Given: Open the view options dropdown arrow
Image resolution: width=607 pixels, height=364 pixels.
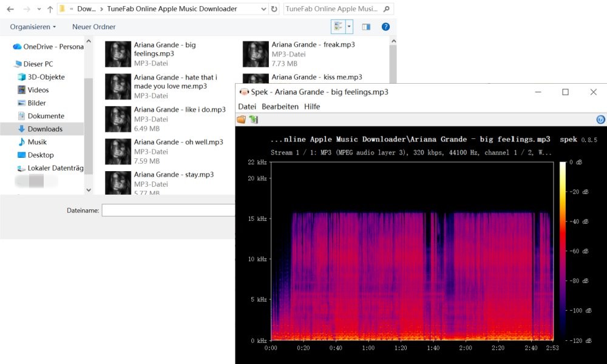Looking at the screenshot, I should 349,26.
